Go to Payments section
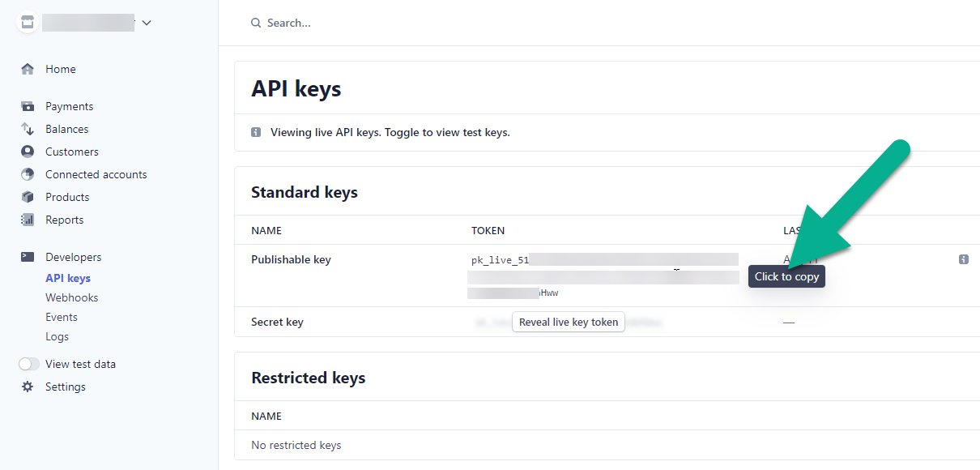The image size is (980, 470). click(69, 106)
